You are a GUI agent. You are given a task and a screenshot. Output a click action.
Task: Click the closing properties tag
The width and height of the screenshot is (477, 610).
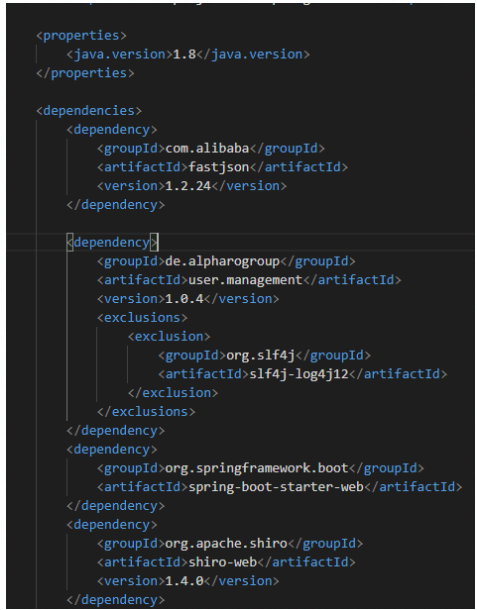(85, 73)
